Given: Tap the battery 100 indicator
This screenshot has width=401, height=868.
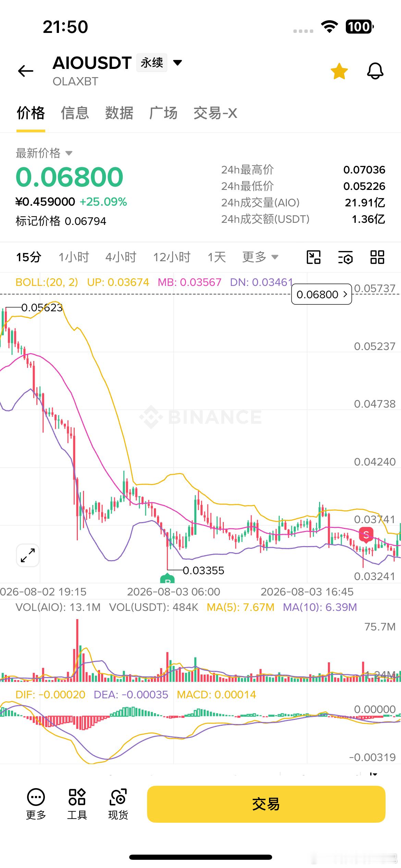Looking at the screenshot, I should pos(360,27).
